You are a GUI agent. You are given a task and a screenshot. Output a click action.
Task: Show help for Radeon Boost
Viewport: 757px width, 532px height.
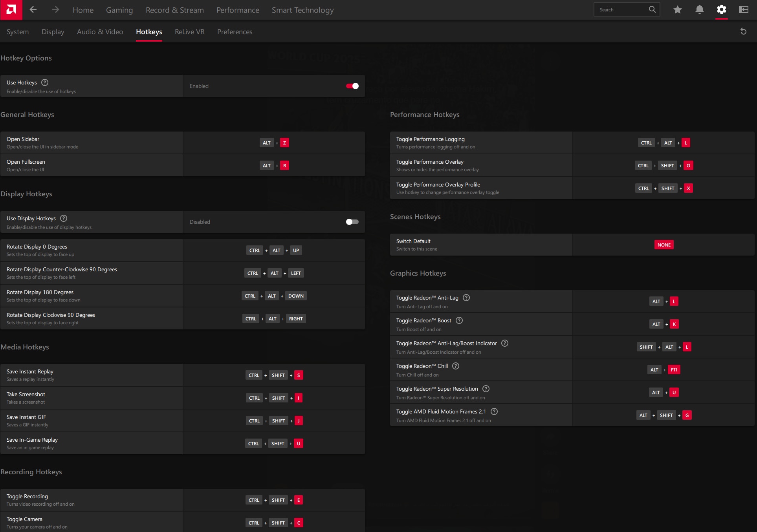pos(459,320)
